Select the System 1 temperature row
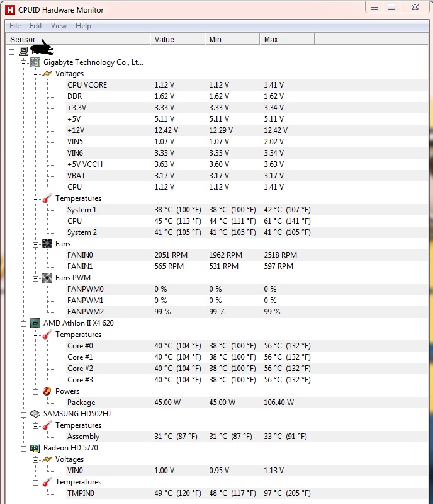 point(247,210)
